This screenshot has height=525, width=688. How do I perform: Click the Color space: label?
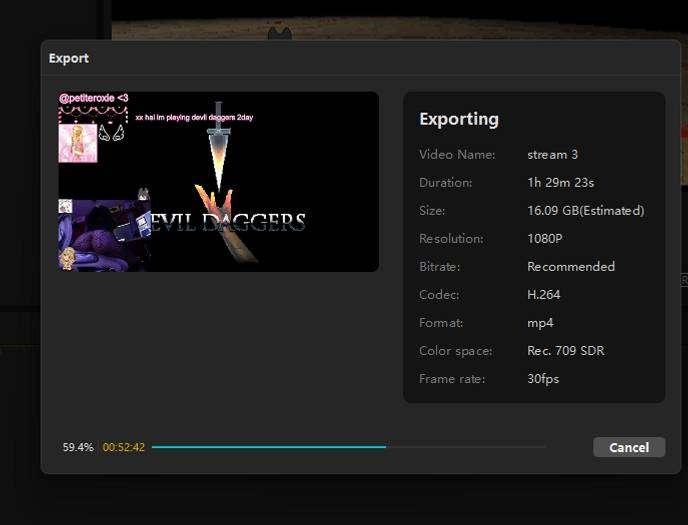click(455, 351)
